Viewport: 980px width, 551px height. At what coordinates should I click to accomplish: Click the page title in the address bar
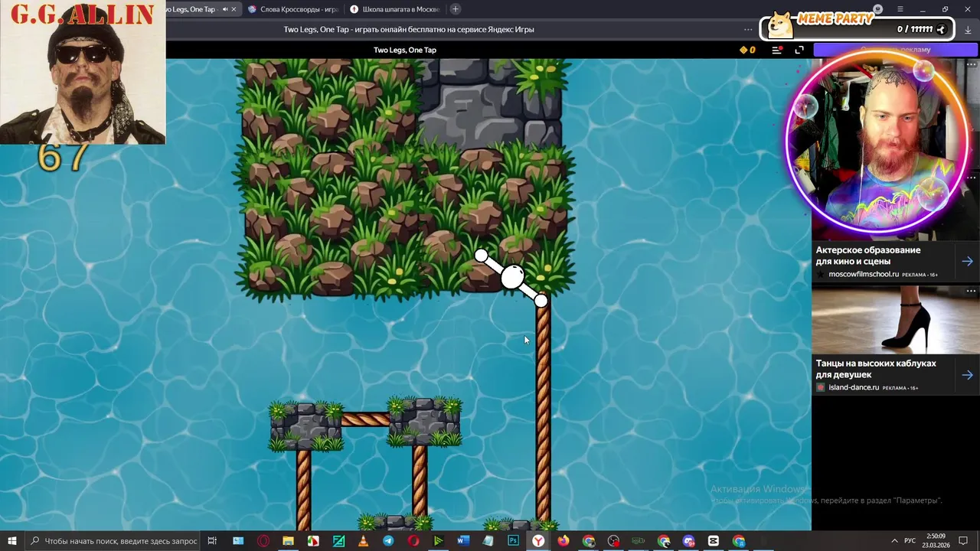click(409, 29)
